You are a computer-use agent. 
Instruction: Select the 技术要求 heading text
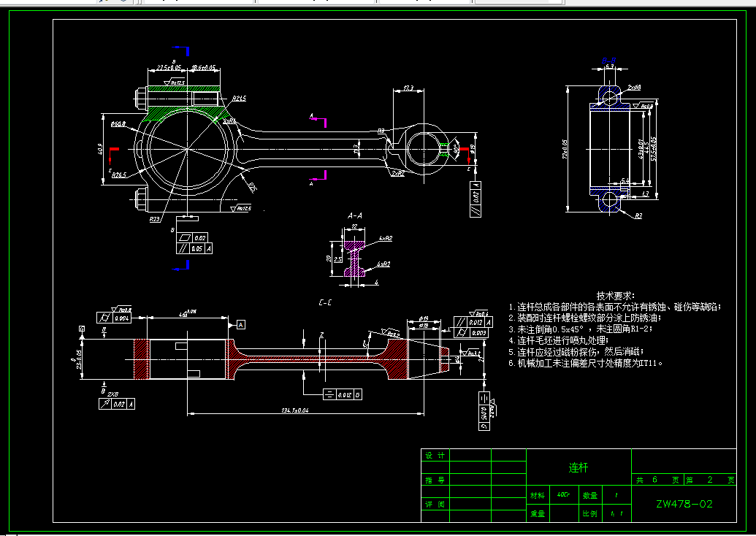click(x=616, y=296)
